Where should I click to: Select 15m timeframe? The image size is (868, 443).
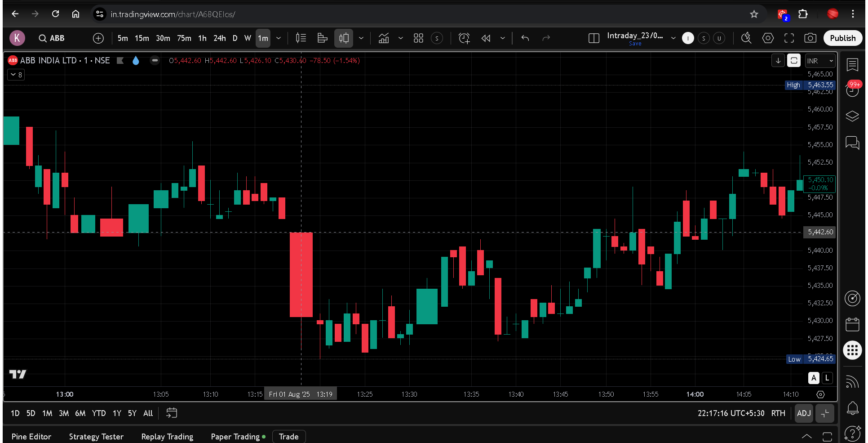coord(142,38)
